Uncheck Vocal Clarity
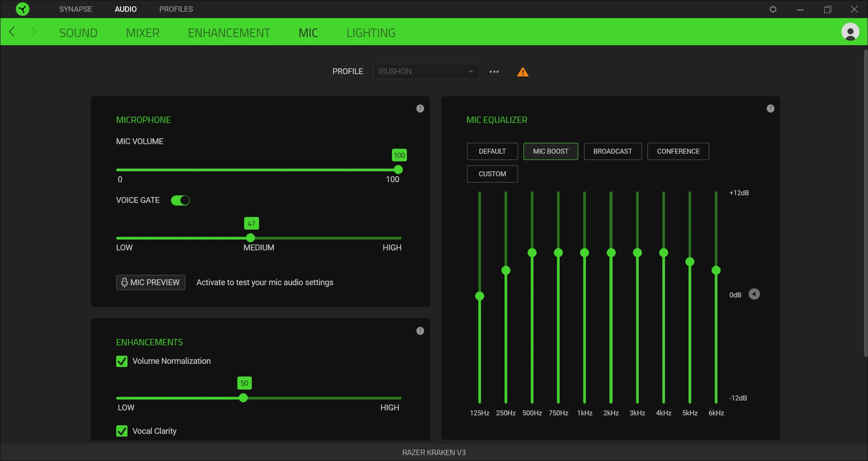 (122, 431)
